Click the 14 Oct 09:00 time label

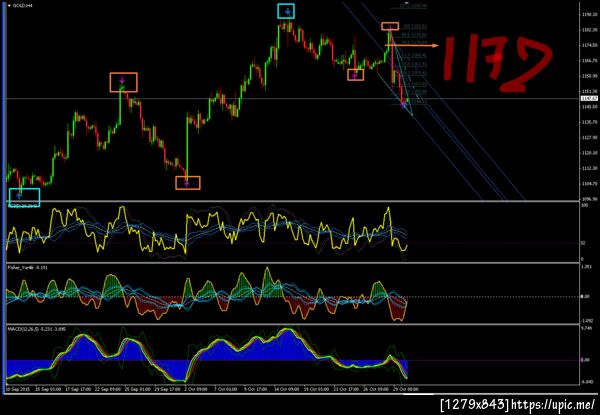pyautogui.click(x=286, y=389)
